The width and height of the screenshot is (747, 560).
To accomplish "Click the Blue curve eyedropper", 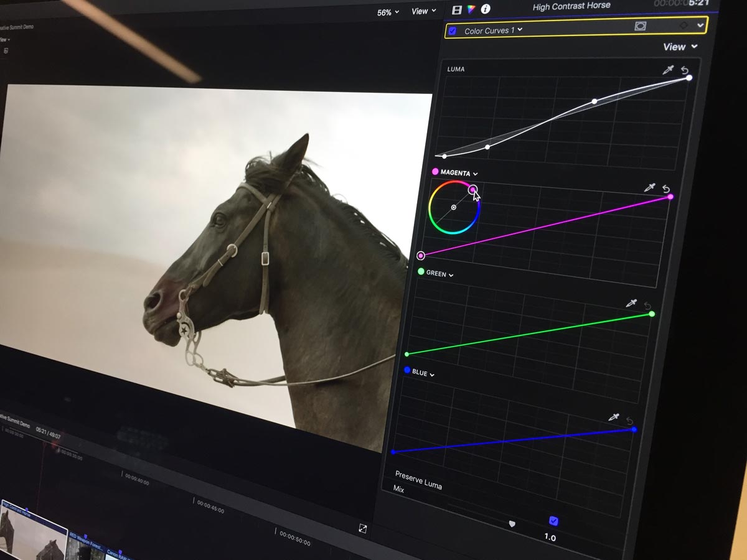I will click(614, 418).
